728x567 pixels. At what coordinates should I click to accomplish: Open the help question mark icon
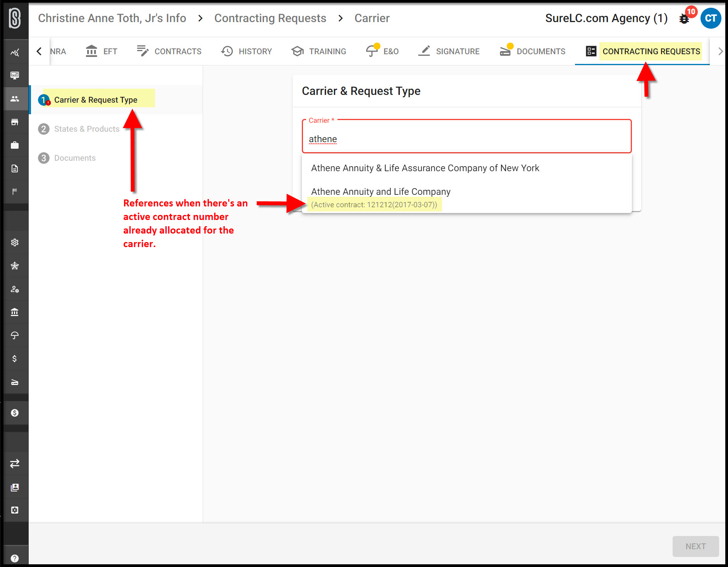click(15, 558)
